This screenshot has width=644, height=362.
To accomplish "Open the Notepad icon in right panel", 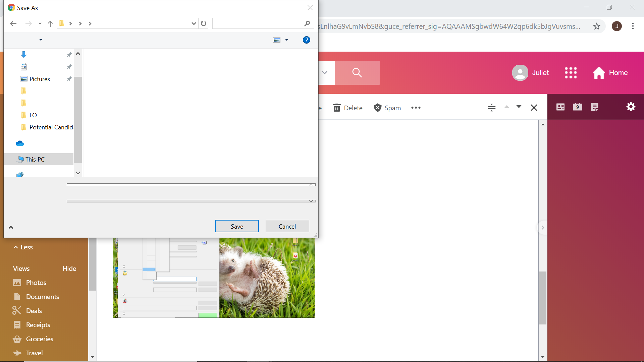I will click(595, 107).
